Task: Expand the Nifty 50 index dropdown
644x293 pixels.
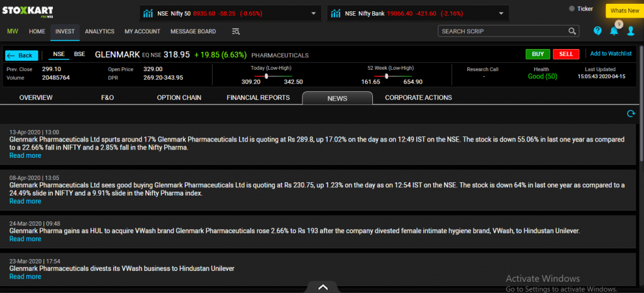Action: [x=314, y=13]
